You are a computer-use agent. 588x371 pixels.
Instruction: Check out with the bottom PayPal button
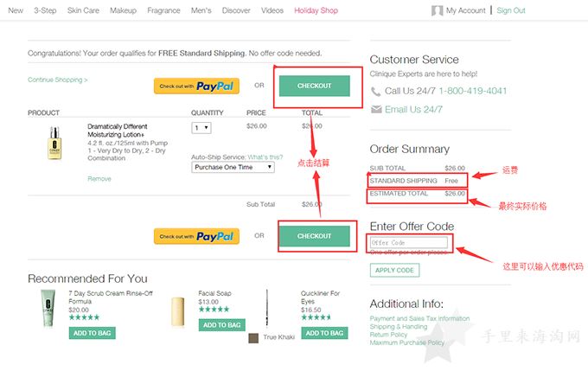click(x=196, y=236)
